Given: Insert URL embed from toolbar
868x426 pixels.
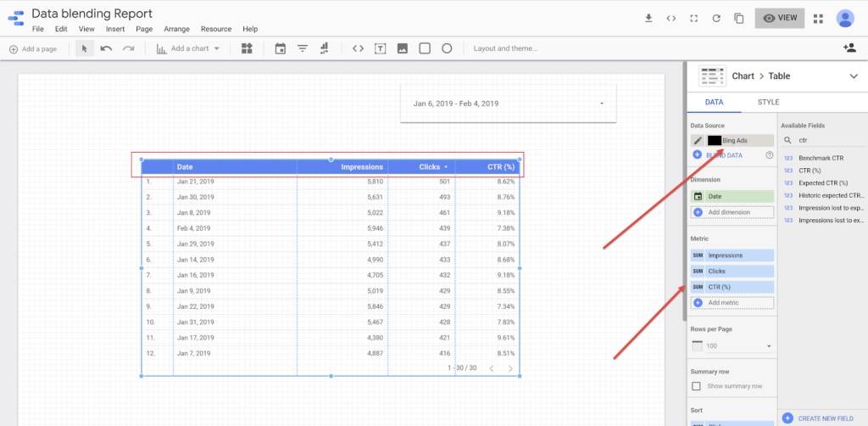Looking at the screenshot, I should coord(359,48).
